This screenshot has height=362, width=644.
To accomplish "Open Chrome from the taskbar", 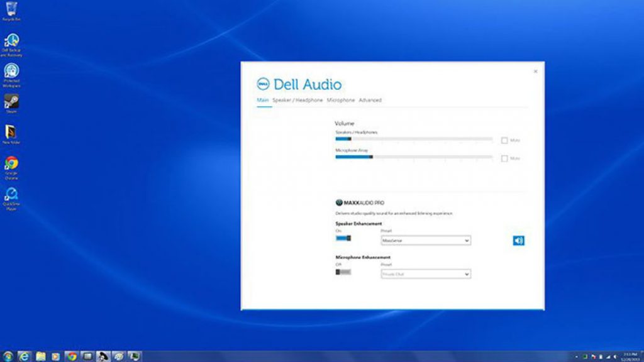I will tap(72, 356).
